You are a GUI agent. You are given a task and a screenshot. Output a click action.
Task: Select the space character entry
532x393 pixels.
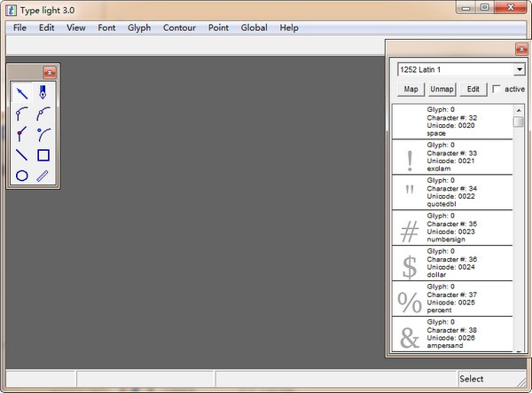click(452, 122)
